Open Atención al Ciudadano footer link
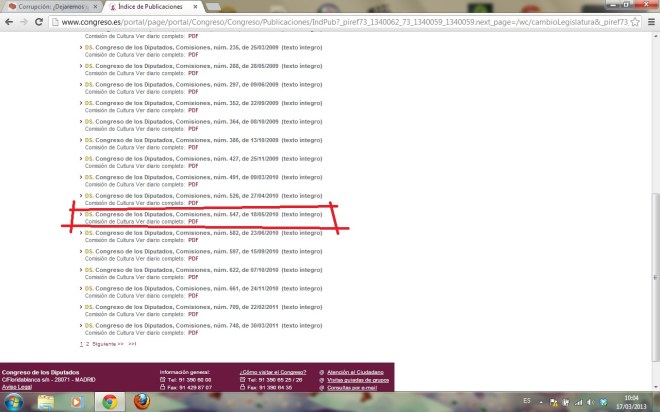Image resolution: width=660 pixels, height=412 pixels. click(362, 371)
